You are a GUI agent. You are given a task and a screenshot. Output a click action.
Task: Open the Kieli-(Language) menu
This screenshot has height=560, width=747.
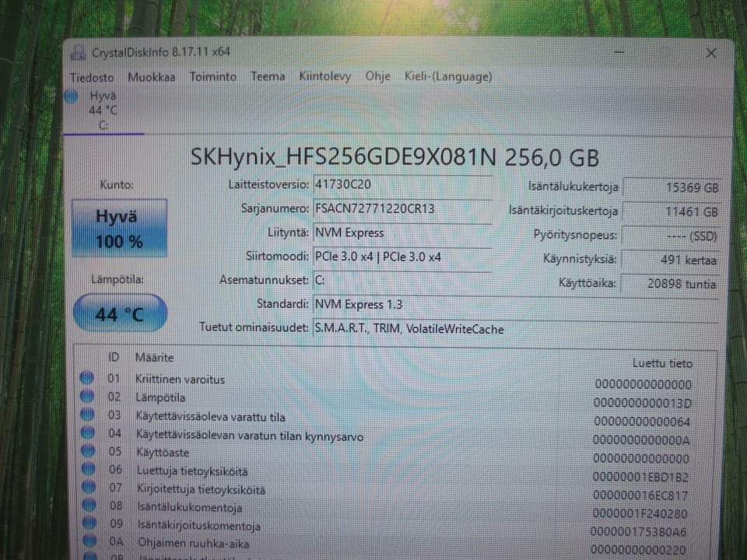pos(448,77)
